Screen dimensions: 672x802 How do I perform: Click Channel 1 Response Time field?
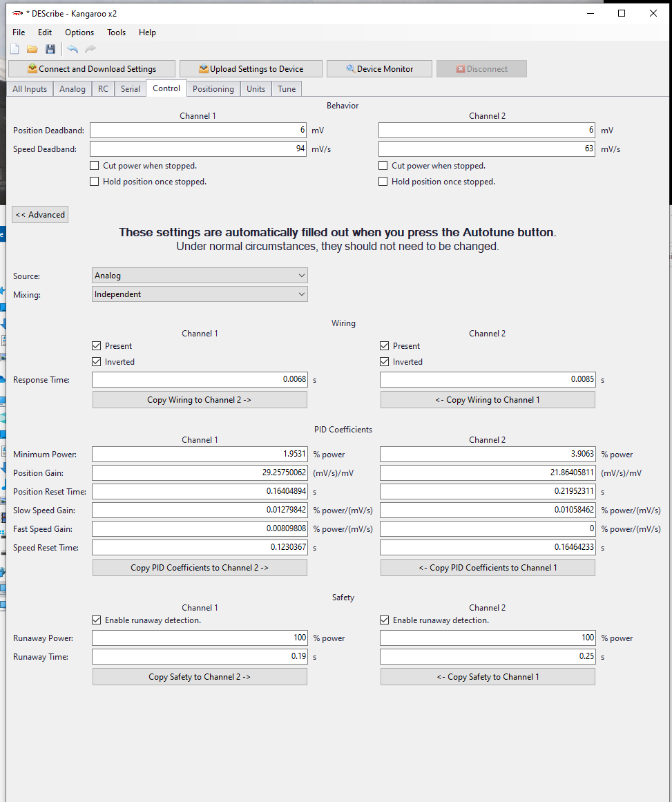(x=200, y=379)
